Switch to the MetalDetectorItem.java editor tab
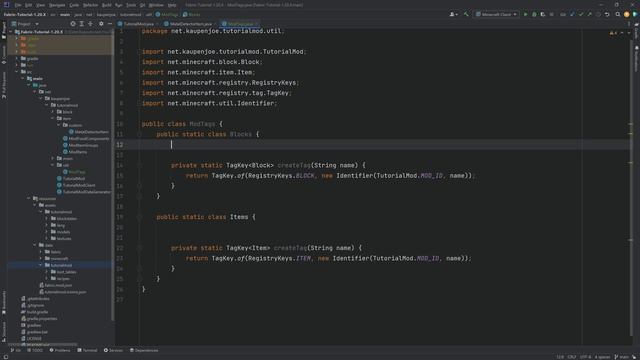The height and width of the screenshot is (360, 640). point(191,24)
